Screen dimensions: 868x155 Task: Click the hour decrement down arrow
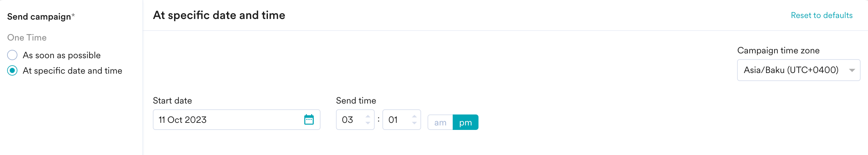pos(368,123)
